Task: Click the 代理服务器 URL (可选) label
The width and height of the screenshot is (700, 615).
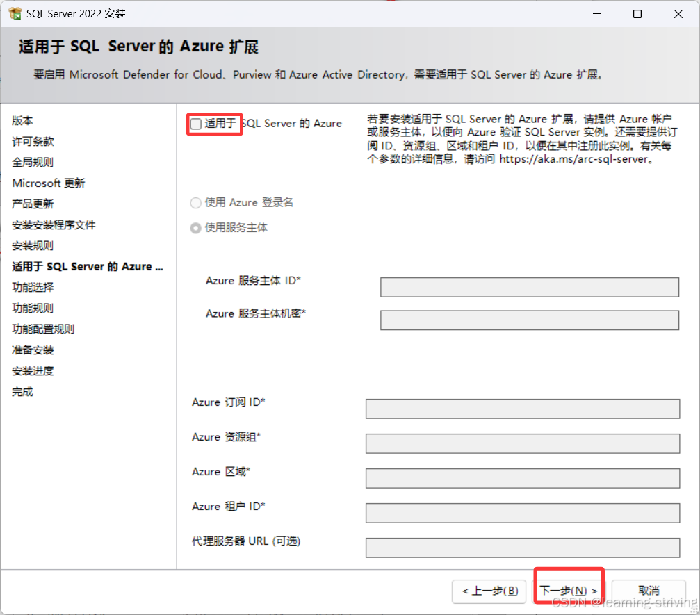Action: [246, 541]
